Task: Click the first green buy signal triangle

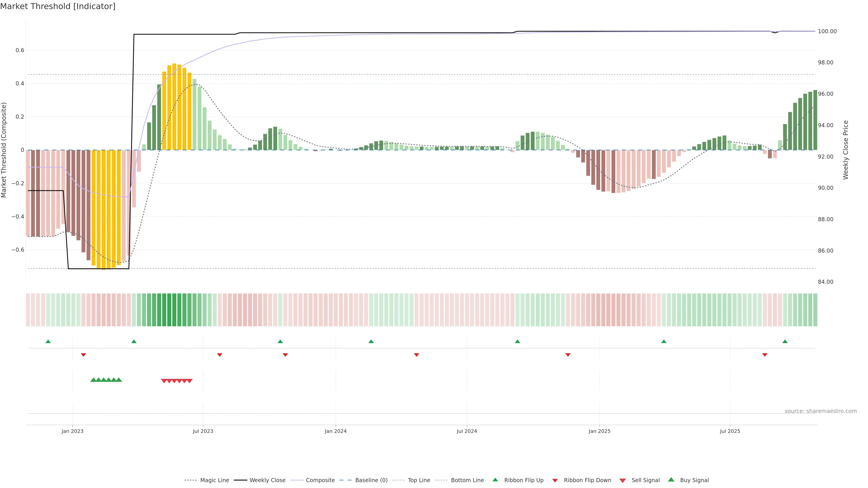Action: click(93, 380)
